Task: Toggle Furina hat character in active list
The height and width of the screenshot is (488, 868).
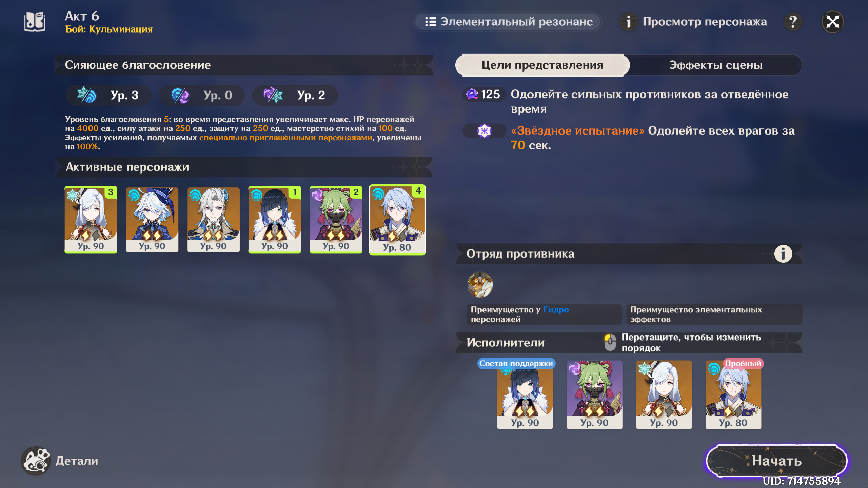Action: coord(152,220)
